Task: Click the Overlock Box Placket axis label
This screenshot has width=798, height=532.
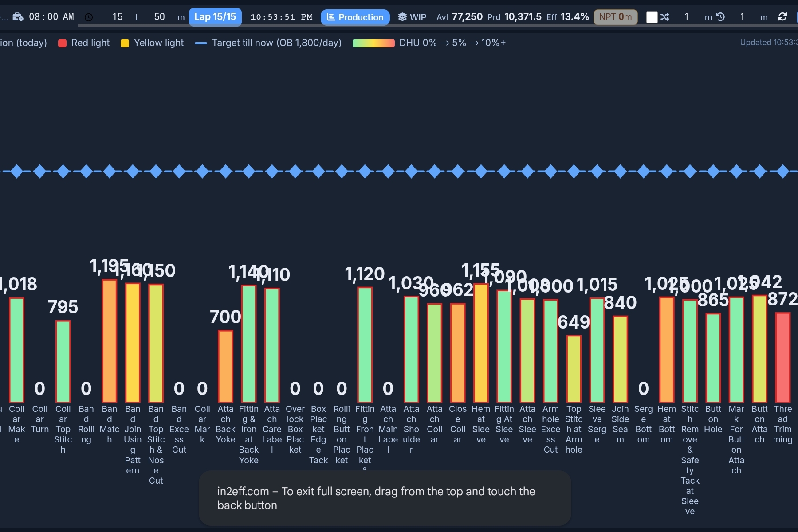Action: click(x=295, y=429)
